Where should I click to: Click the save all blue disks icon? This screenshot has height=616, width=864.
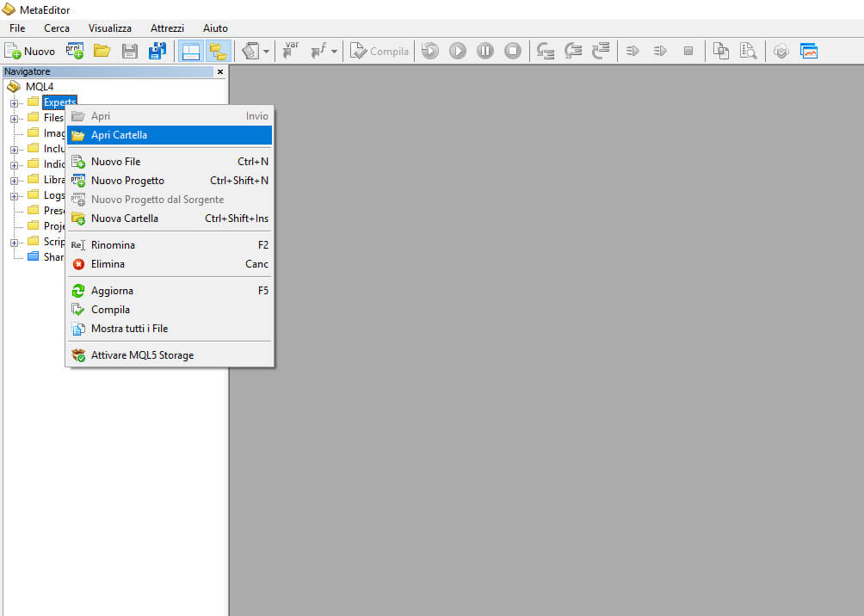coord(157,52)
